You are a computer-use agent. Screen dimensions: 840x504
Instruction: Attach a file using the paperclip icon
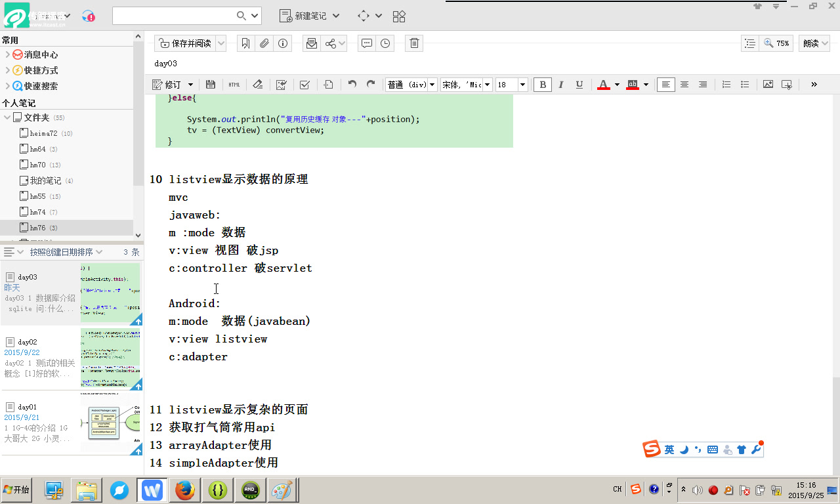pyautogui.click(x=264, y=43)
